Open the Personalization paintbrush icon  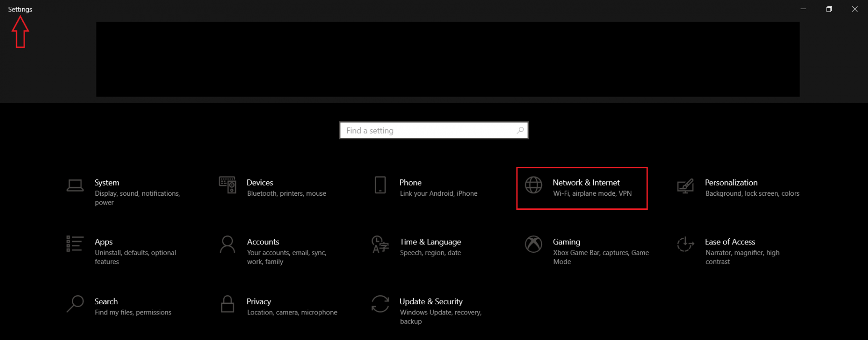(685, 186)
